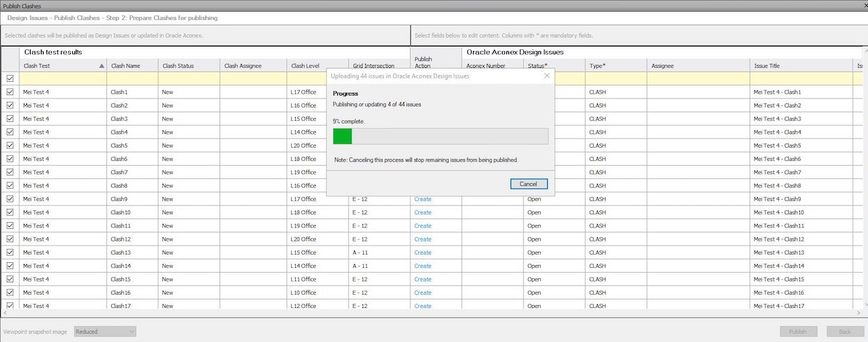This screenshot has width=868, height=342.
Task: Click the Clash Name cell 'Clash11'
Action: click(132, 225)
